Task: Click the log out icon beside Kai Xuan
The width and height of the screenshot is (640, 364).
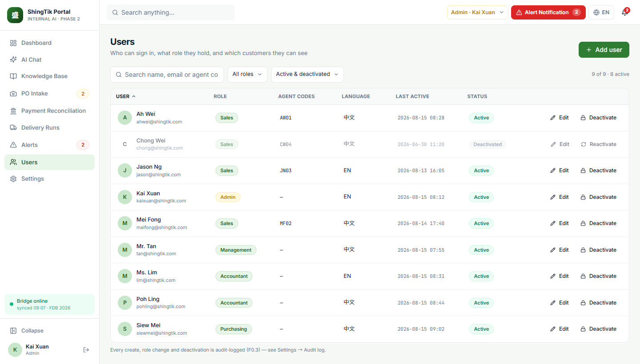Action: tap(86, 350)
